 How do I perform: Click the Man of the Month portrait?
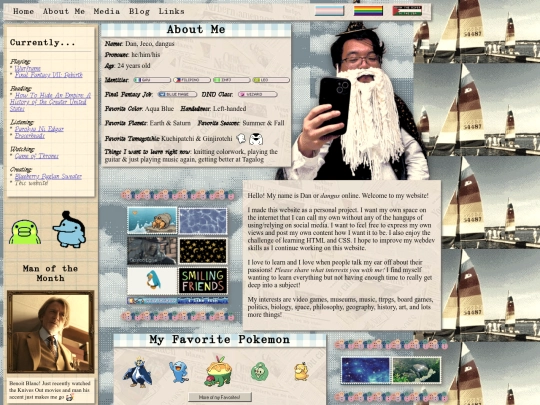tap(50, 332)
